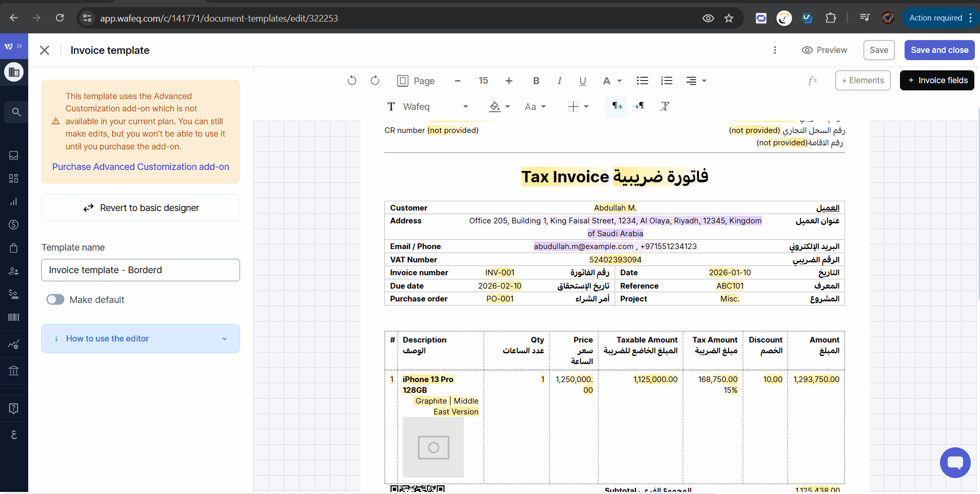Click the browser address bar URL
Screen dimensions: 980x494
tap(219, 18)
